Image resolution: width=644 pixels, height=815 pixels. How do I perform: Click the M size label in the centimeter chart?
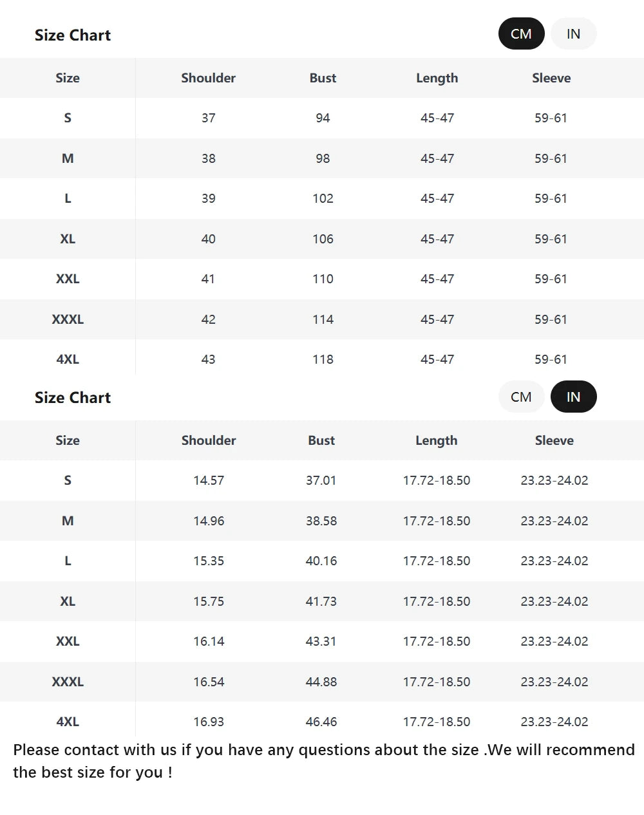[68, 158]
